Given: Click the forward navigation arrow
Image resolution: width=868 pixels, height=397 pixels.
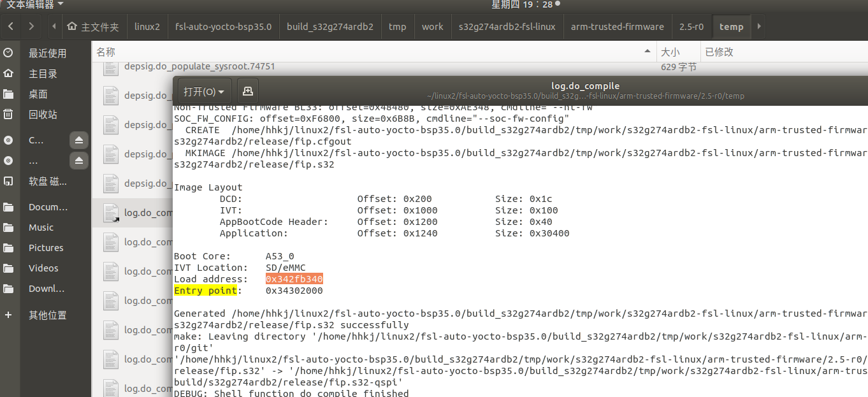Looking at the screenshot, I should click(31, 26).
